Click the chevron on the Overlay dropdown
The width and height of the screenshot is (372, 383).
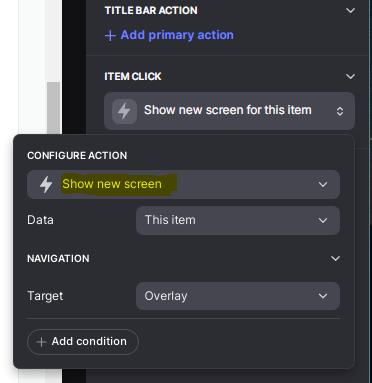pyautogui.click(x=323, y=296)
